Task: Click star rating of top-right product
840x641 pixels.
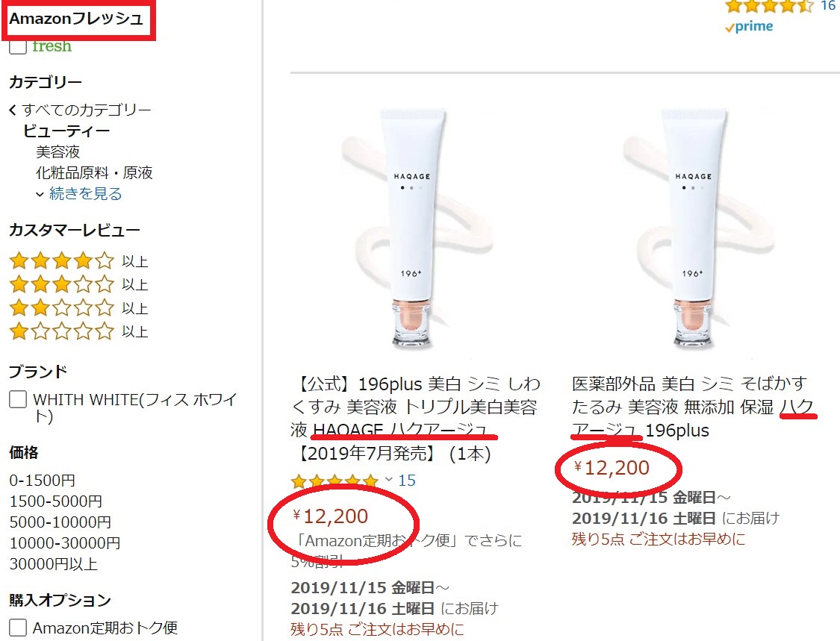Action: (x=769, y=7)
